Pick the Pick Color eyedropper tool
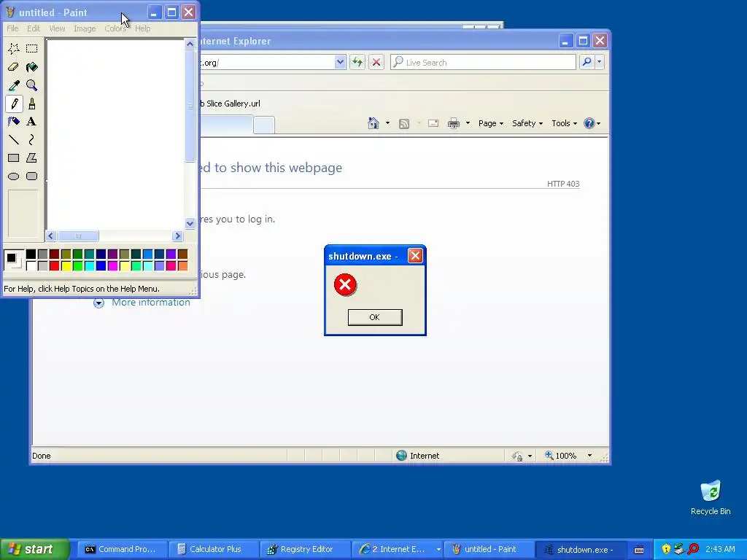The width and height of the screenshot is (747, 560). click(14, 85)
